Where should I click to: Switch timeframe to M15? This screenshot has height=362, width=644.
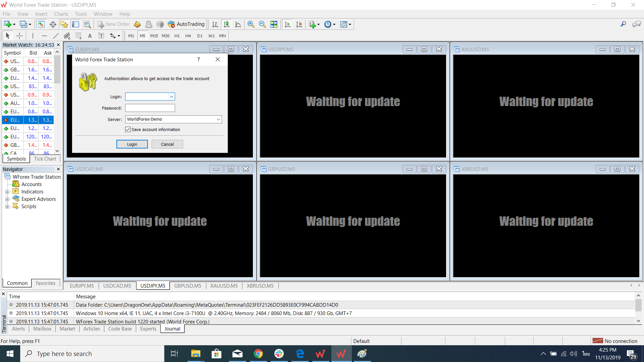[x=154, y=36]
